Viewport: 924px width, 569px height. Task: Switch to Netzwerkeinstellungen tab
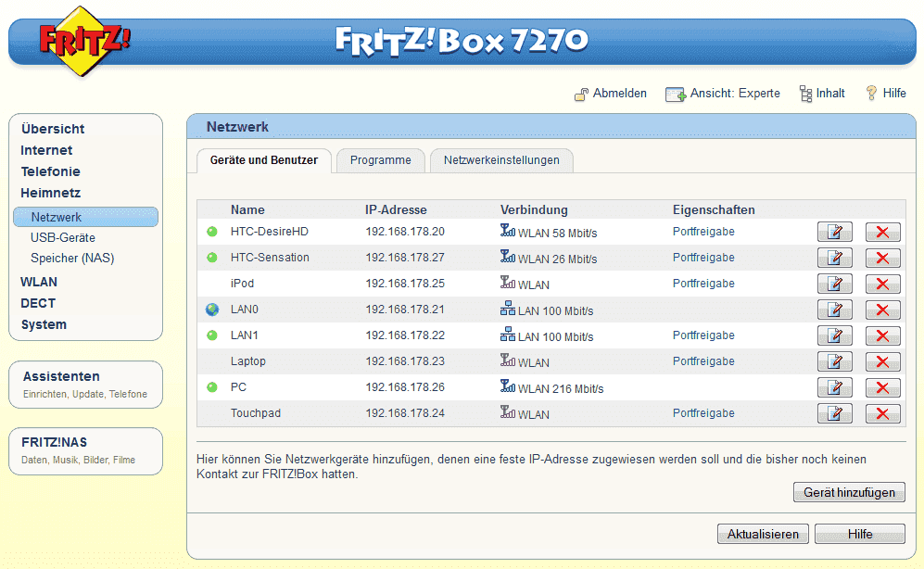501,160
